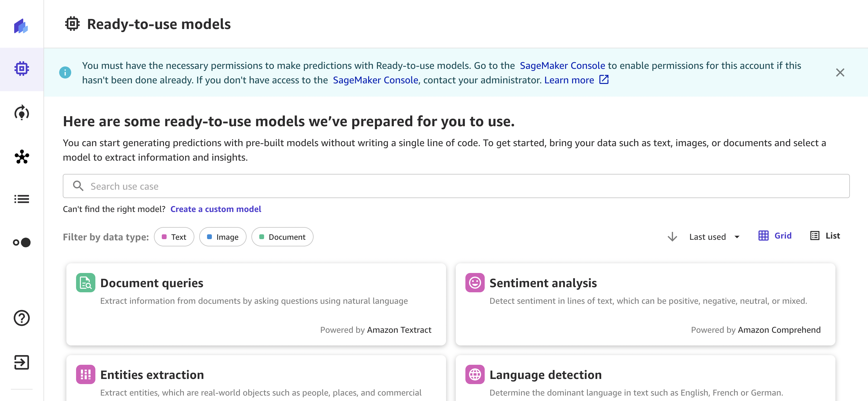The image size is (868, 401).
Task: Open the circular arrow lightbulb sidebar icon
Action: click(x=21, y=113)
